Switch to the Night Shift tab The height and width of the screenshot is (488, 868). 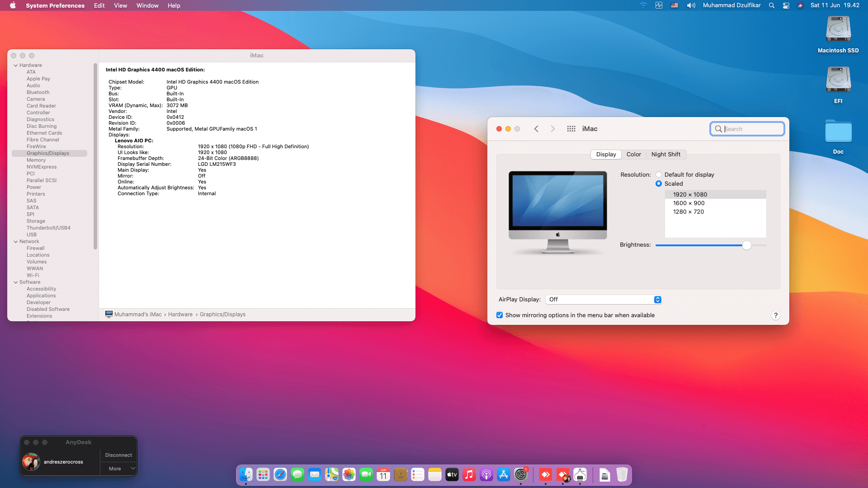[x=666, y=154]
